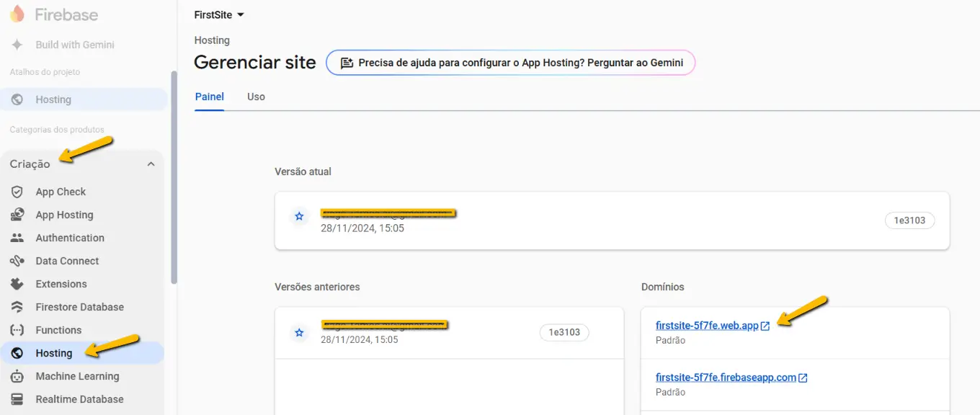Open the FirstSite project dropdown
The image size is (980, 415).
pos(218,14)
